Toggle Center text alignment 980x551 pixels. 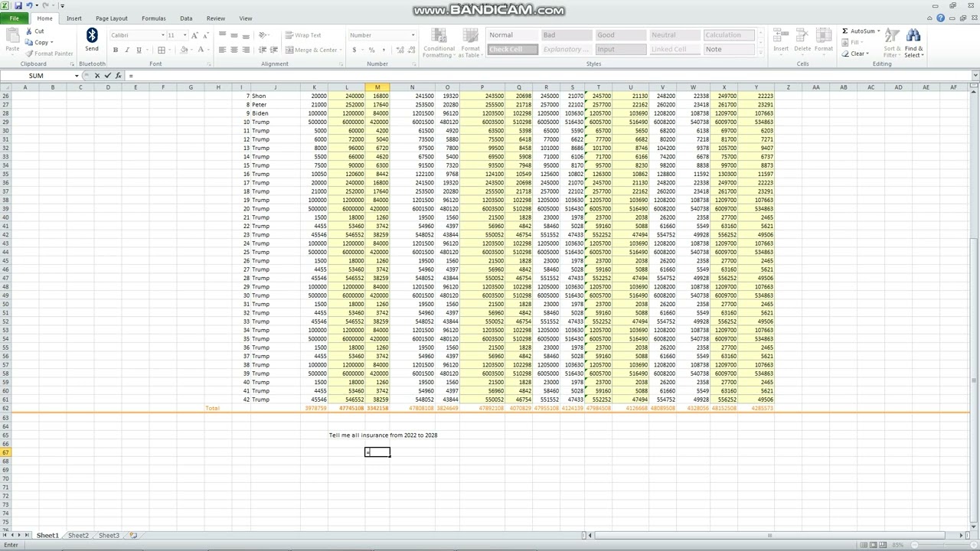234,50
